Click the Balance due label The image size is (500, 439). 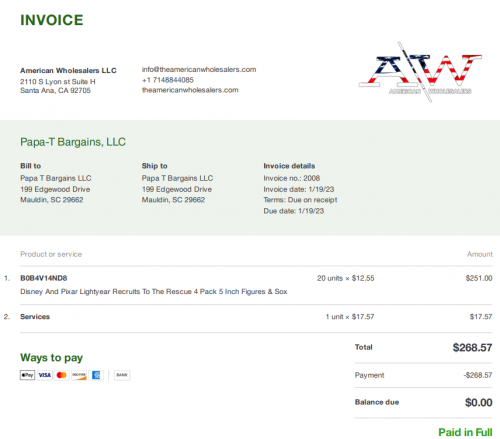click(x=377, y=402)
